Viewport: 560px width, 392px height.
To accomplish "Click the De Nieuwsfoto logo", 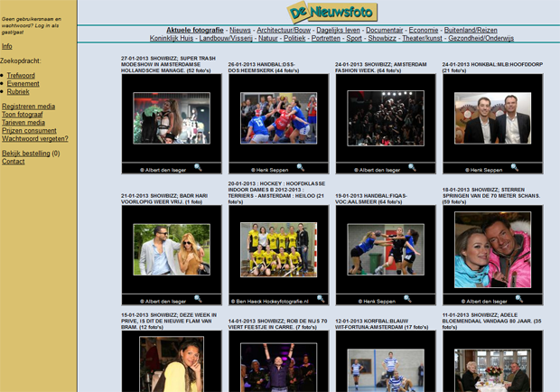I will 331,12.
